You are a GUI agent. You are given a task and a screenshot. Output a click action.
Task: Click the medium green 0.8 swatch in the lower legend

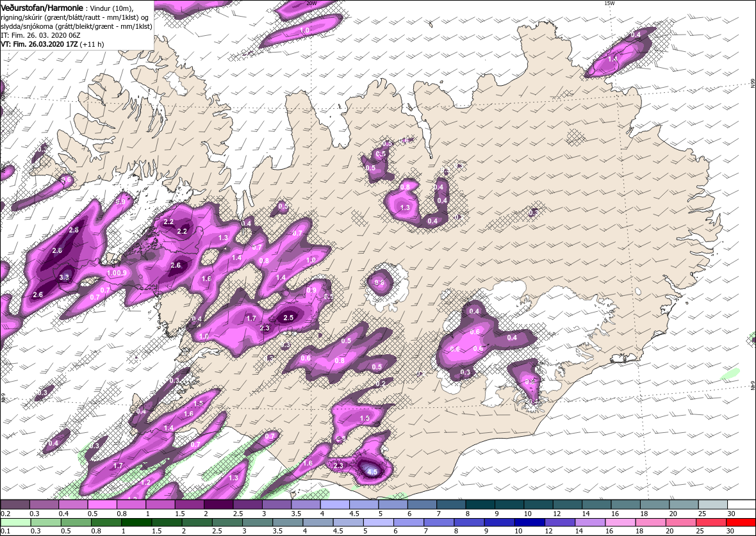coord(106,523)
